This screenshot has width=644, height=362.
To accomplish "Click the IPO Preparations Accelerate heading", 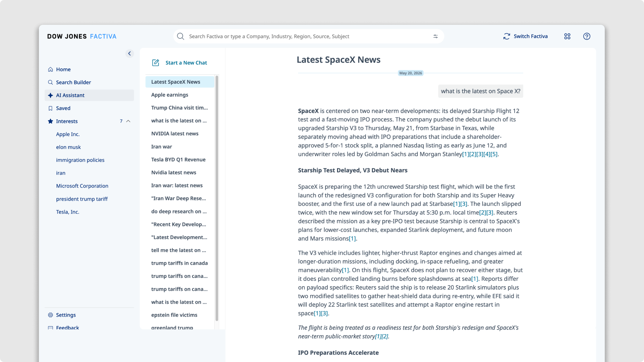I will [x=338, y=353].
